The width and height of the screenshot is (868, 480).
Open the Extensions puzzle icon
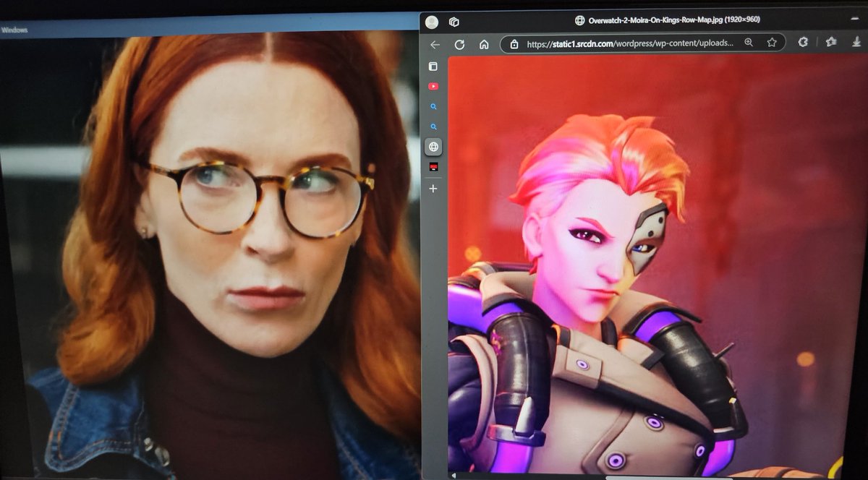(803, 42)
